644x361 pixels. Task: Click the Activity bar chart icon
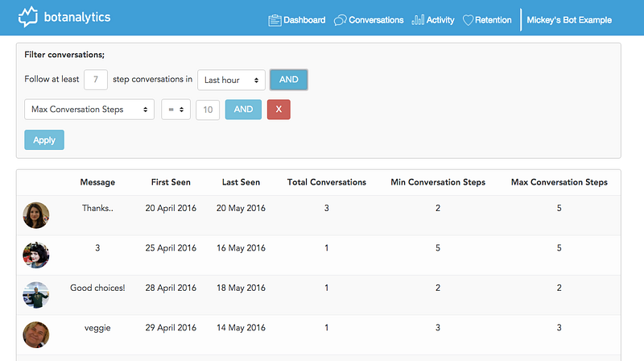click(418, 20)
